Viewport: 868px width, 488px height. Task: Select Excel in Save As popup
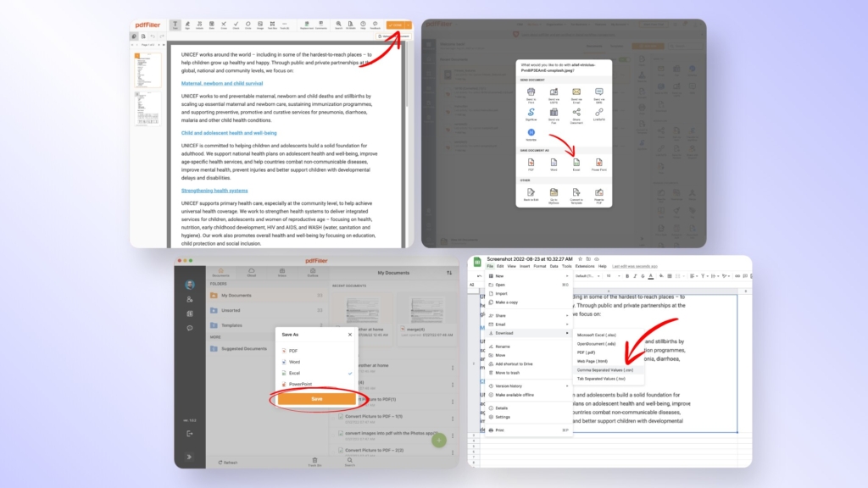tap(316, 373)
